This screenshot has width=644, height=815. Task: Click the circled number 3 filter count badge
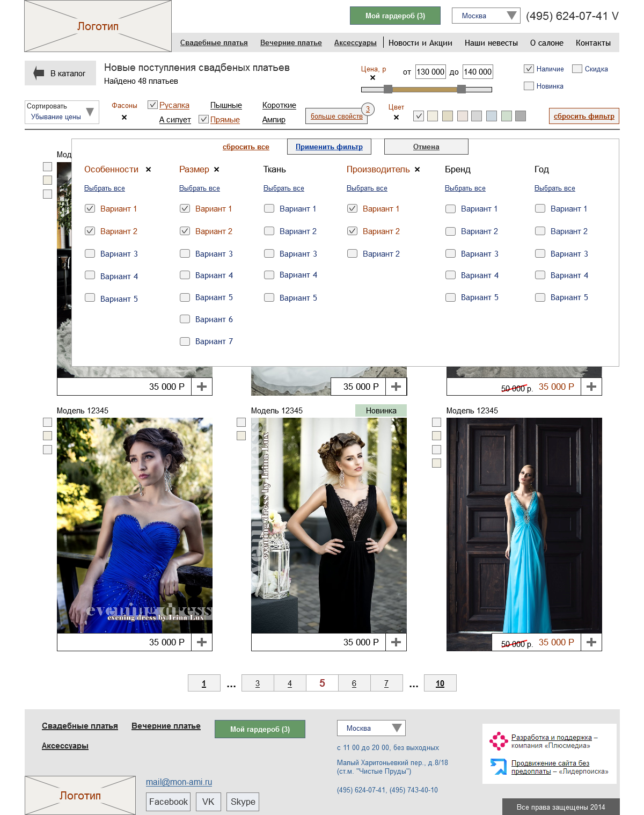click(368, 109)
